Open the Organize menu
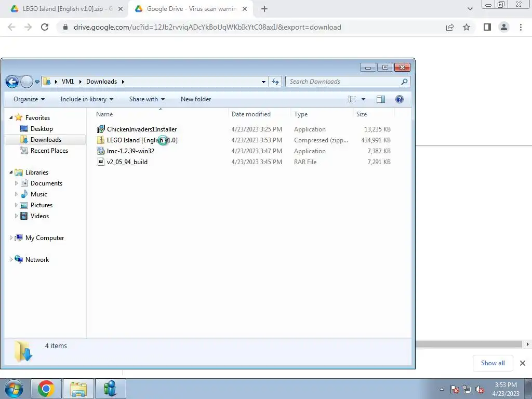 coord(29,99)
